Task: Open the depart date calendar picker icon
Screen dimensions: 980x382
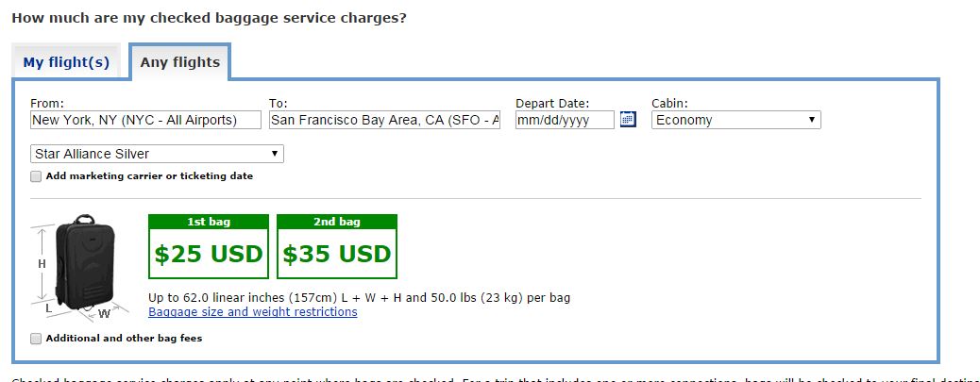Action: pos(628,120)
